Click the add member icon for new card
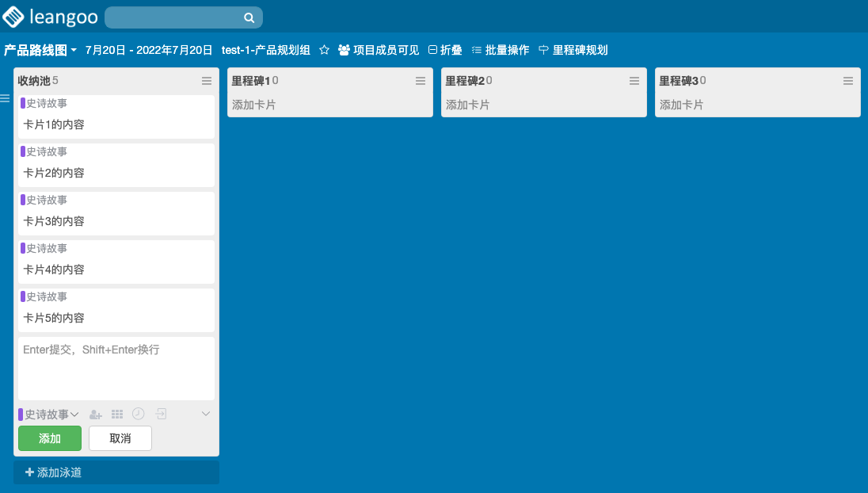The width and height of the screenshot is (868, 493). tap(96, 414)
